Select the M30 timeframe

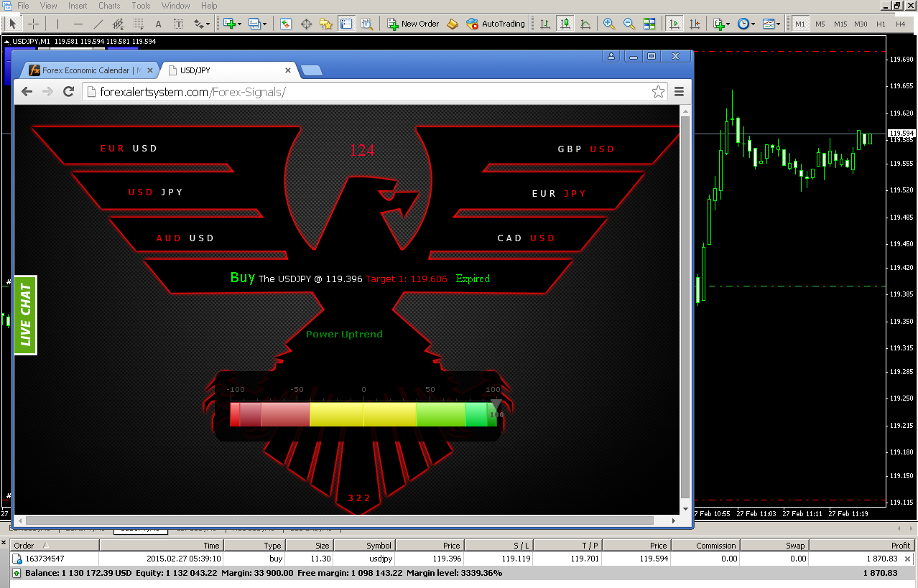(x=860, y=24)
